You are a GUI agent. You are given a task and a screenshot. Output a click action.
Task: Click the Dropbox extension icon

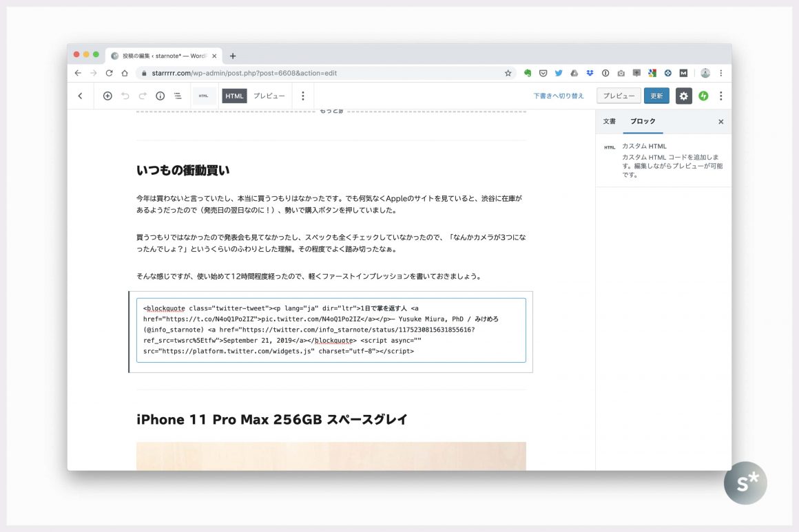[590, 73]
